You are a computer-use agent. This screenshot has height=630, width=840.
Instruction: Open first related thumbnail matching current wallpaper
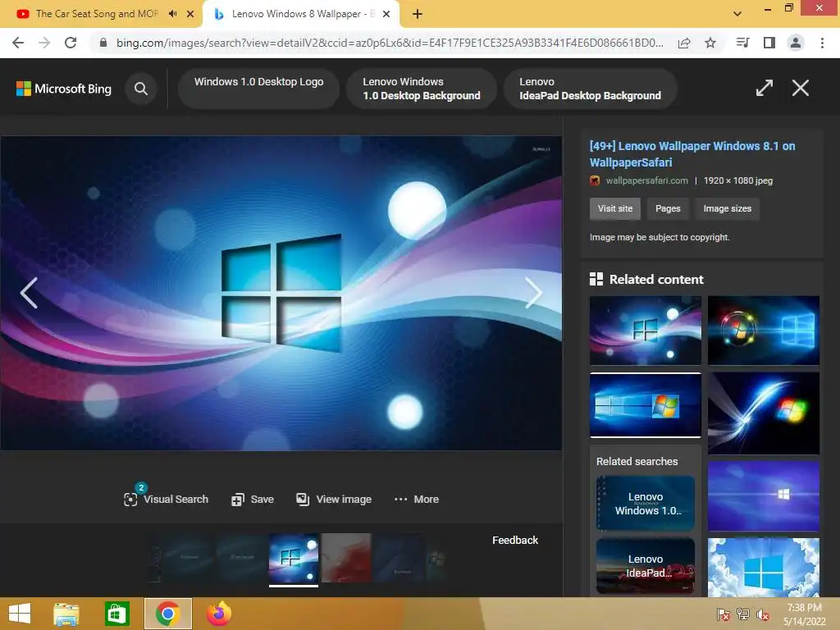click(x=645, y=331)
